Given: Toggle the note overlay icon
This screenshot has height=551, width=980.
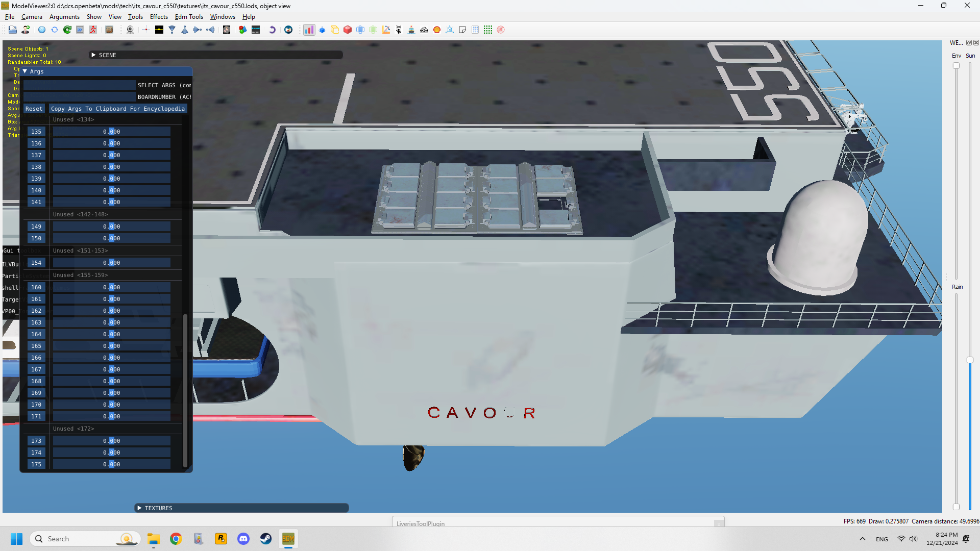Looking at the screenshot, I should [462, 30].
